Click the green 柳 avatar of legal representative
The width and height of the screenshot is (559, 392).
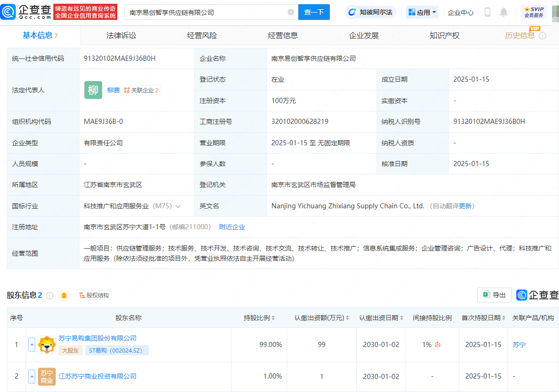click(93, 90)
